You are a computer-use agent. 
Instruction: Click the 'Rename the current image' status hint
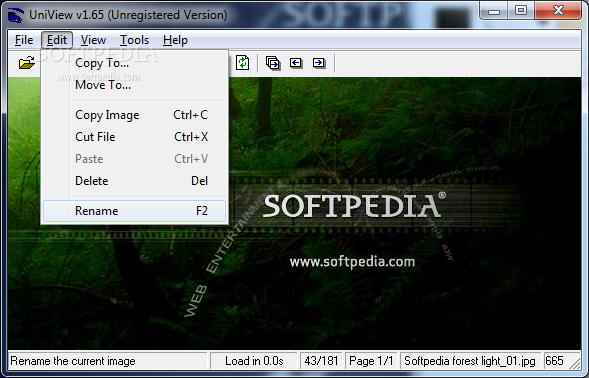tap(107, 361)
